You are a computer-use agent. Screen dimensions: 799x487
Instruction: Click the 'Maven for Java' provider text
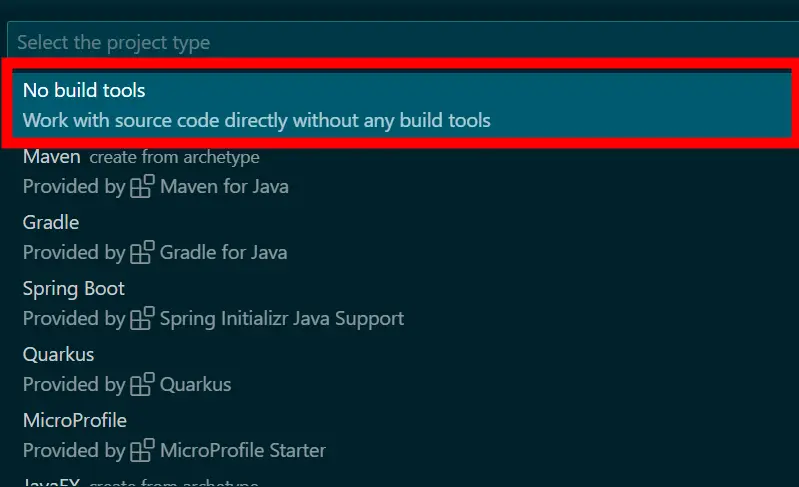pyautogui.click(x=224, y=187)
